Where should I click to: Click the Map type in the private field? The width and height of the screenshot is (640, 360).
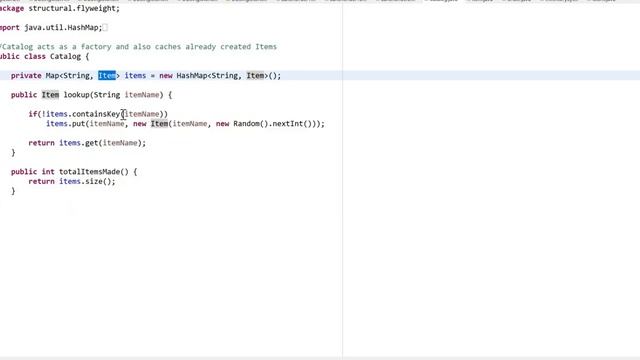(52, 76)
